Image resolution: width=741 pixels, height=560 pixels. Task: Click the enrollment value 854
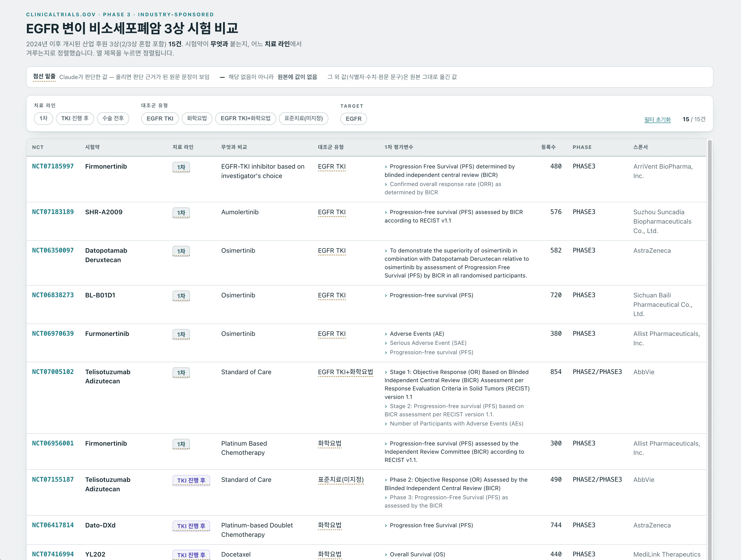point(556,372)
